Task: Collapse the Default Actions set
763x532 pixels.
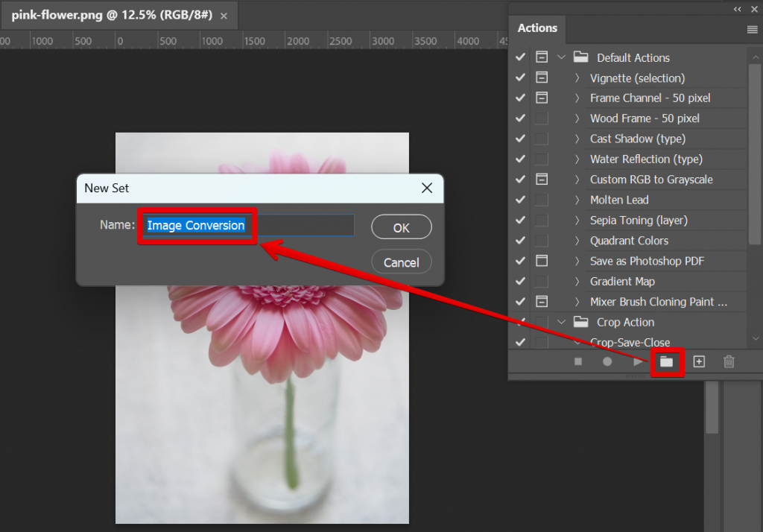Action: pos(561,57)
